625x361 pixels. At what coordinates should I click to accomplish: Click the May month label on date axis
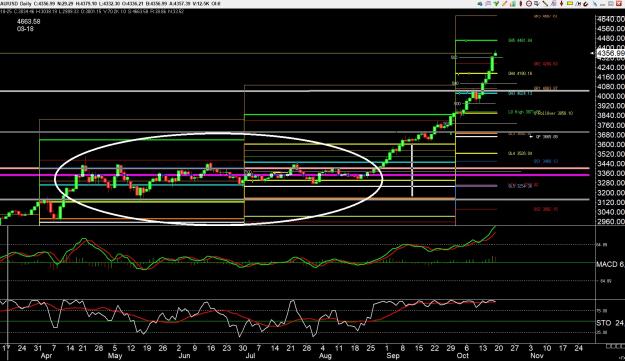115,355
